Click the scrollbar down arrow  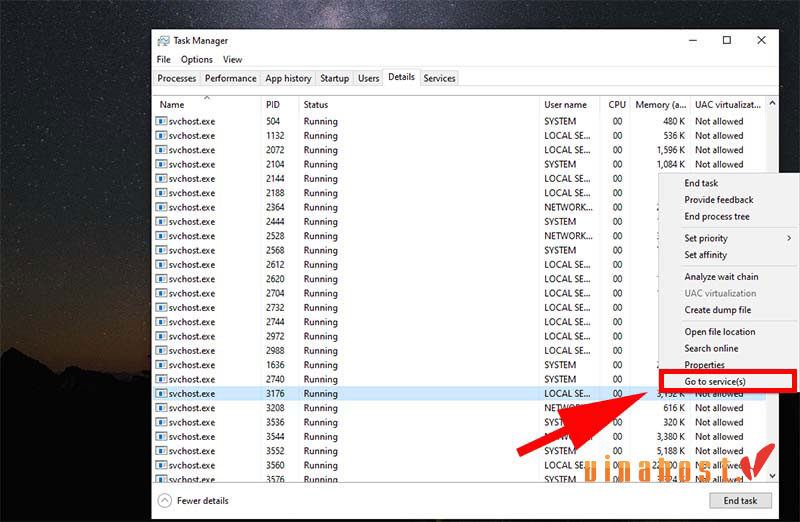[772, 476]
